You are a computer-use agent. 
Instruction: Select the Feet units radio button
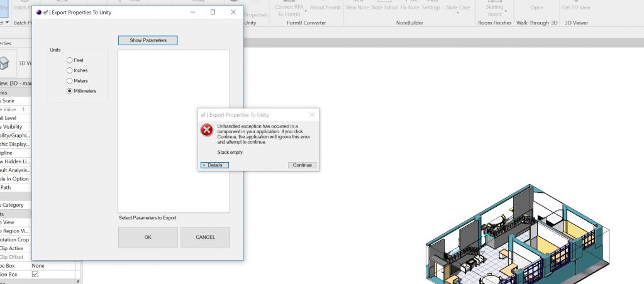click(x=70, y=60)
